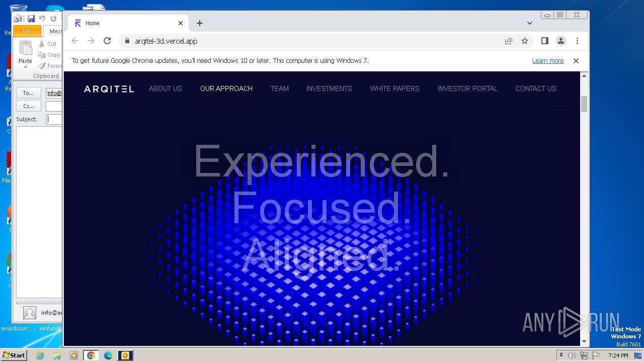Open the WHITE PAPERS page
The width and height of the screenshot is (644, 362).
(395, 88)
